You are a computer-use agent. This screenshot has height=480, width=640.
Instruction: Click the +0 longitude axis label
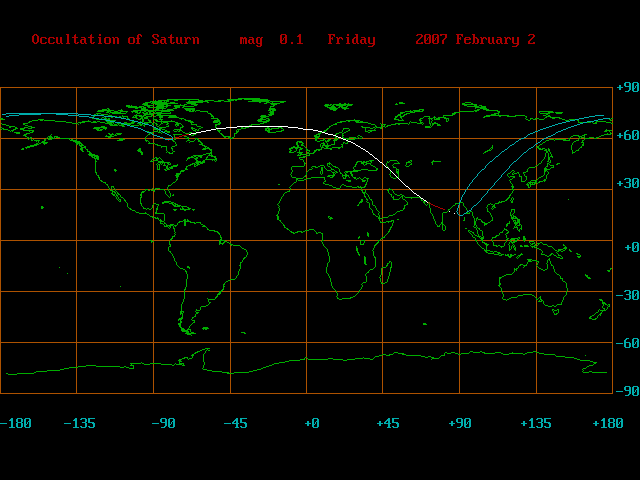pyautogui.click(x=311, y=423)
